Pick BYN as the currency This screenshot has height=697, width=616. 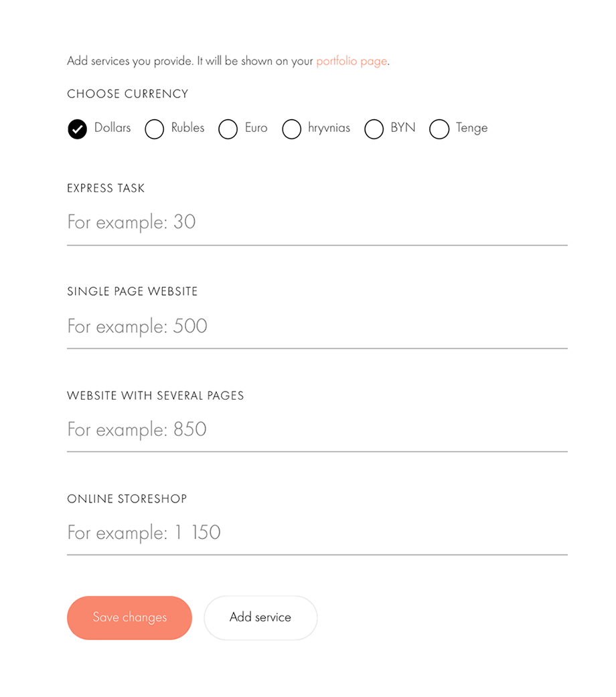[374, 129]
